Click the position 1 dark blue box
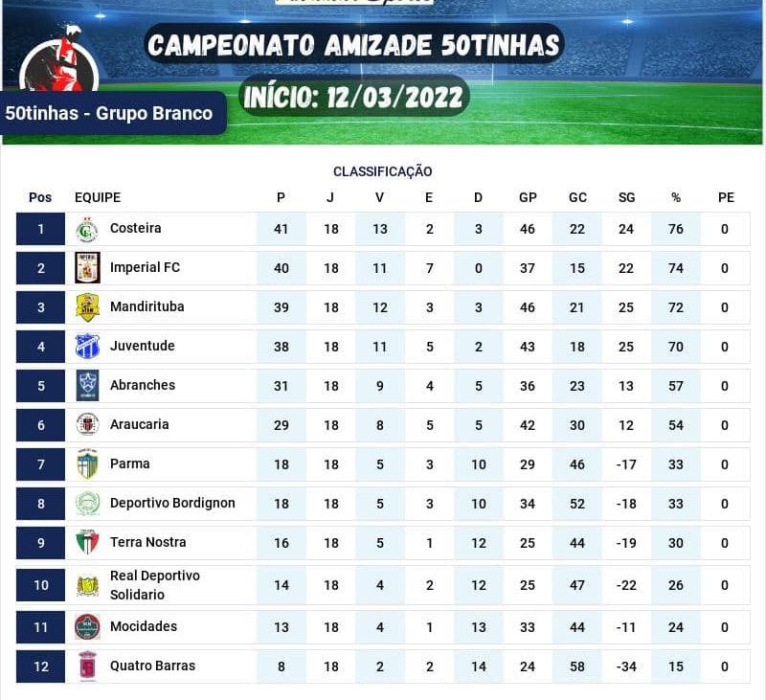Viewport: 766px width, 700px height. pos(40,229)
